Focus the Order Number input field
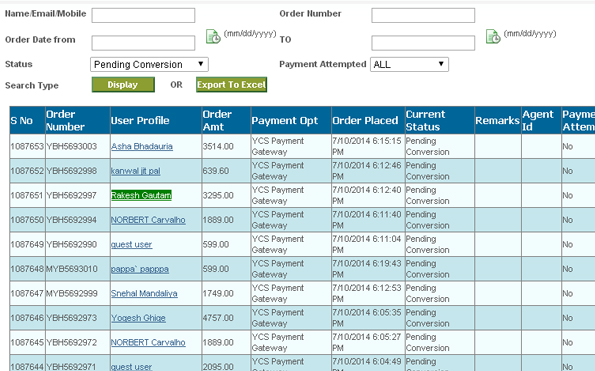The image size is (595, 371). (423, 16)
